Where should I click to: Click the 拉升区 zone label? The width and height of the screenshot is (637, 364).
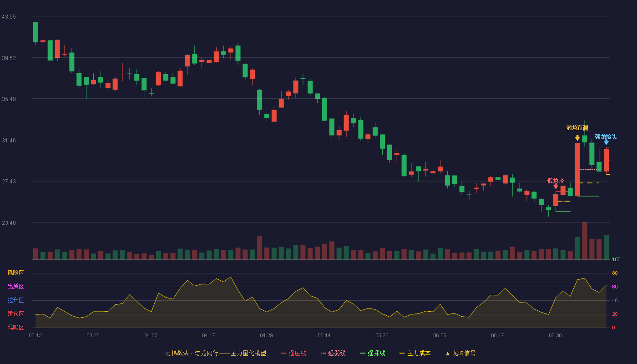coord(15,300)
